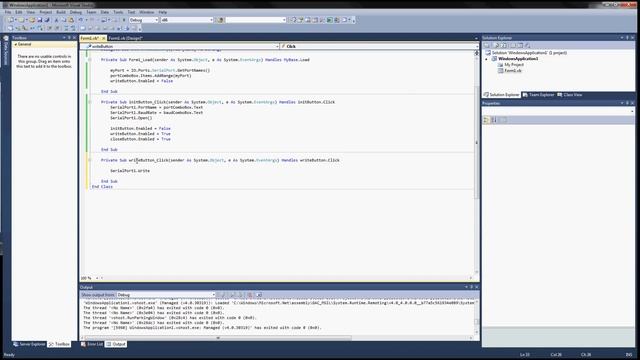
Task: Click the Properties icon in Solution Explorer toolbar
Action: click(x=486, y=46)
